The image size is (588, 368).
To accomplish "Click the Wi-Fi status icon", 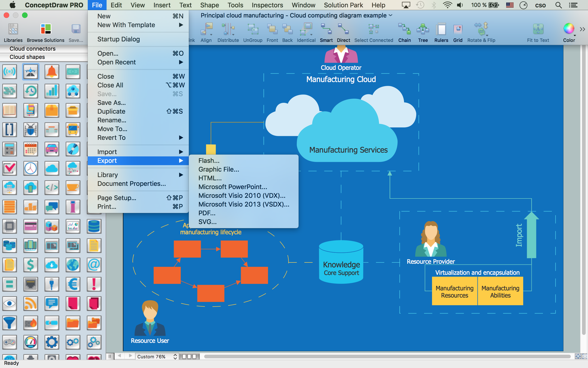I will click(x=447, y=5).
